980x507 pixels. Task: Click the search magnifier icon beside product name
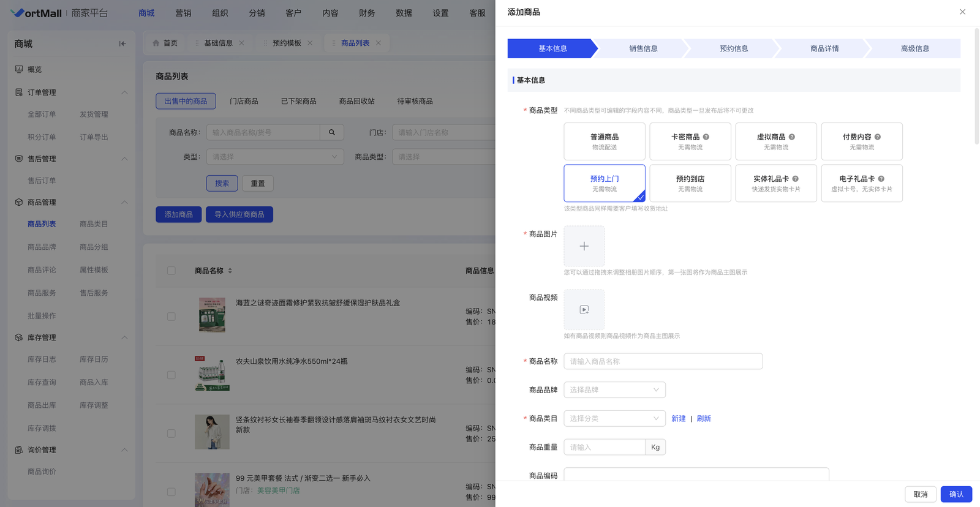pos(332,132)
